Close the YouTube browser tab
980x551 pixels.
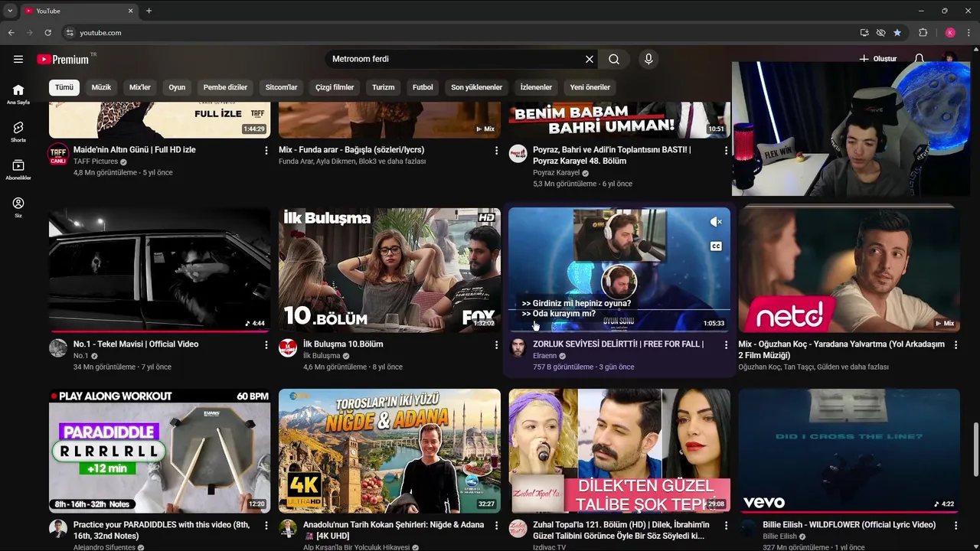(x=130, y=11)
